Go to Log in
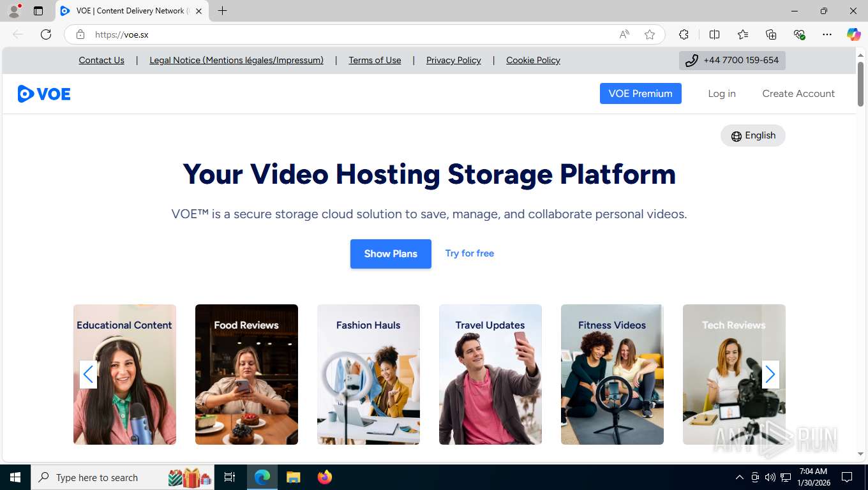 pyautogui.click(x=722, y=93)
